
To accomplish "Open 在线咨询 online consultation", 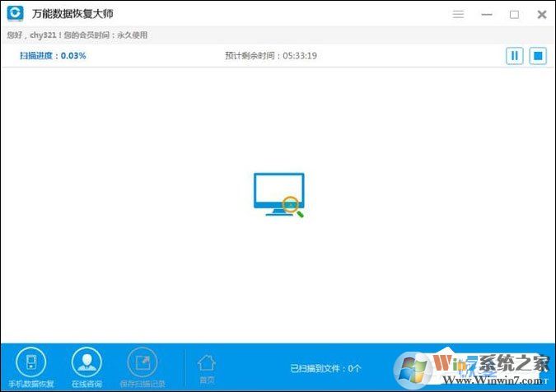I will click(x=86, y=368).
